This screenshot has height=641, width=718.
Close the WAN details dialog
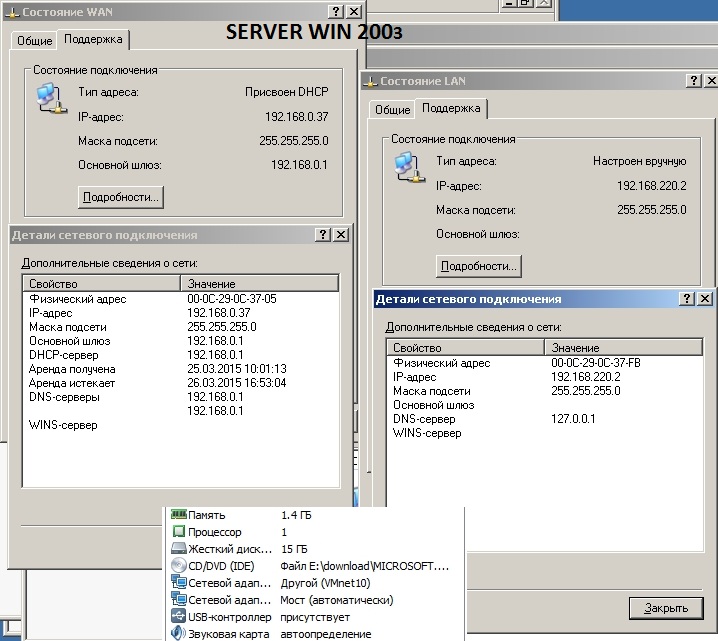341,235
